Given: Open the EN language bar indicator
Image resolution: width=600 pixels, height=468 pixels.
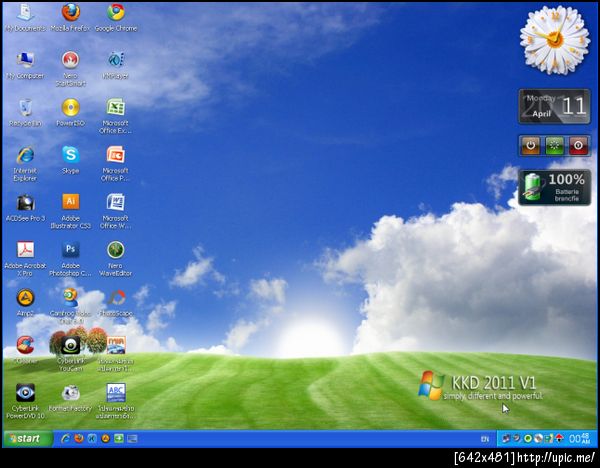Looking at the screenshot, I should pos(485,439).
